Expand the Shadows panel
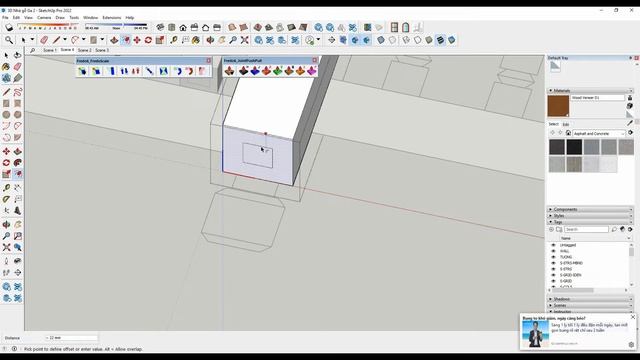This screenshot has width=640, height=360. (590, 299)
